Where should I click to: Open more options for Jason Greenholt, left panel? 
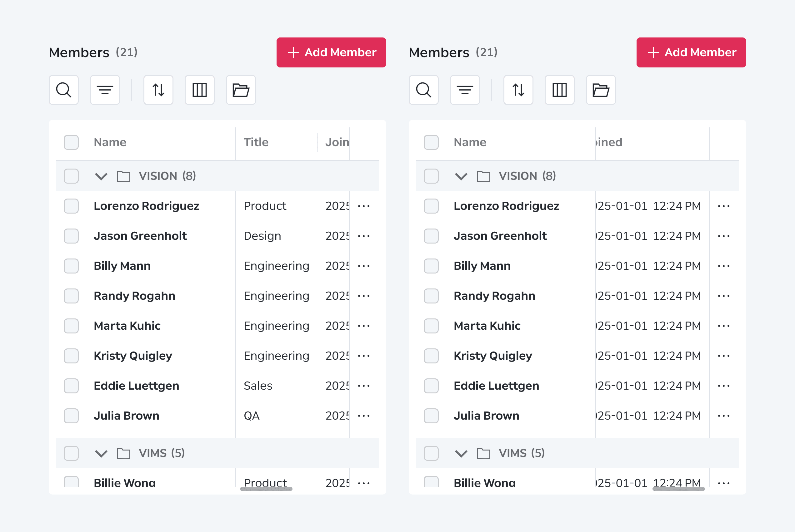tap(364, 236)
